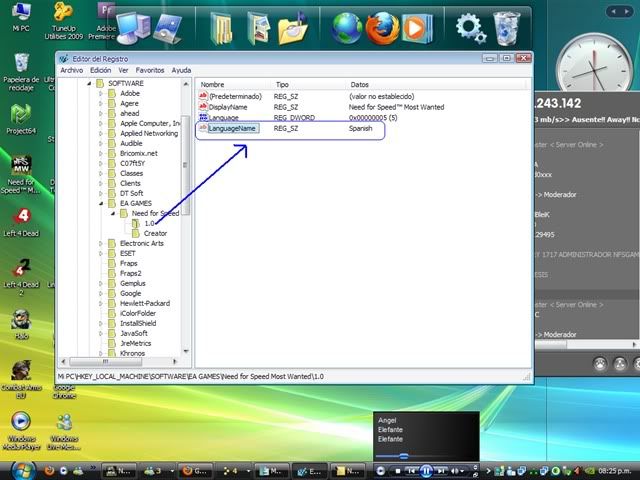Open Papelera de reciclaje desktop icon
Screen dimensions: 640x480
pyautogui.click(x=21, y=73)
